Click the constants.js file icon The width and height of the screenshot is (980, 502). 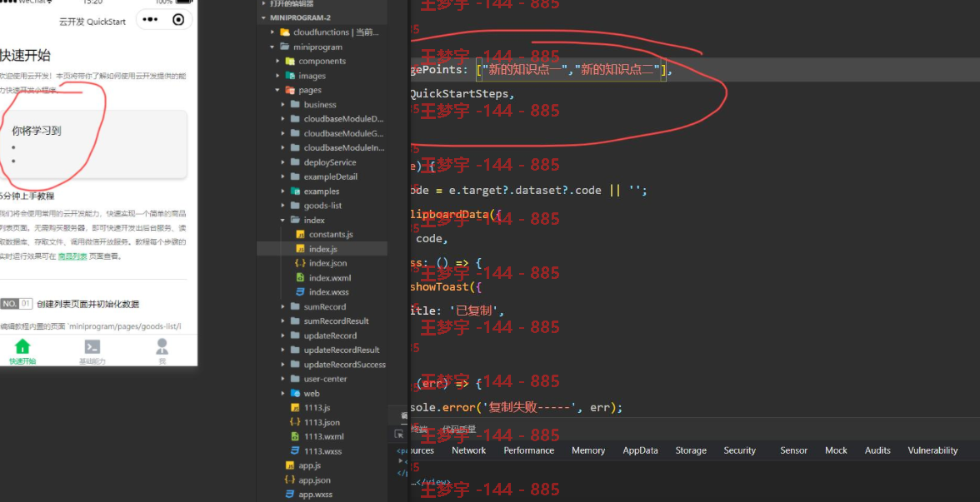[300, 234]
